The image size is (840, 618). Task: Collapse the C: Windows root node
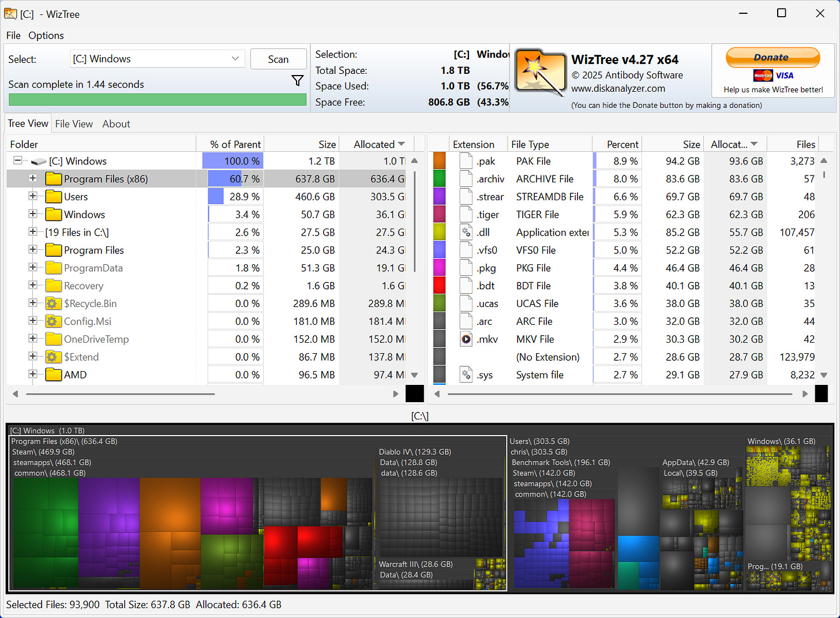tap(17, 160)
